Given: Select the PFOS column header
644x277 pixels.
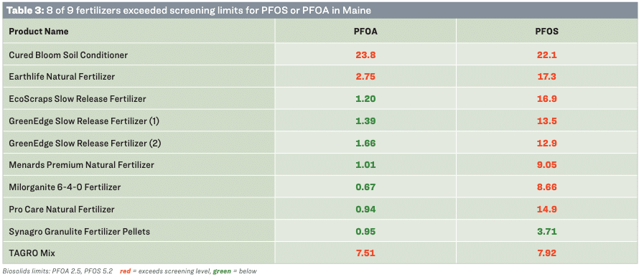Looking at the screenshot, I should [x=547, y=32].
